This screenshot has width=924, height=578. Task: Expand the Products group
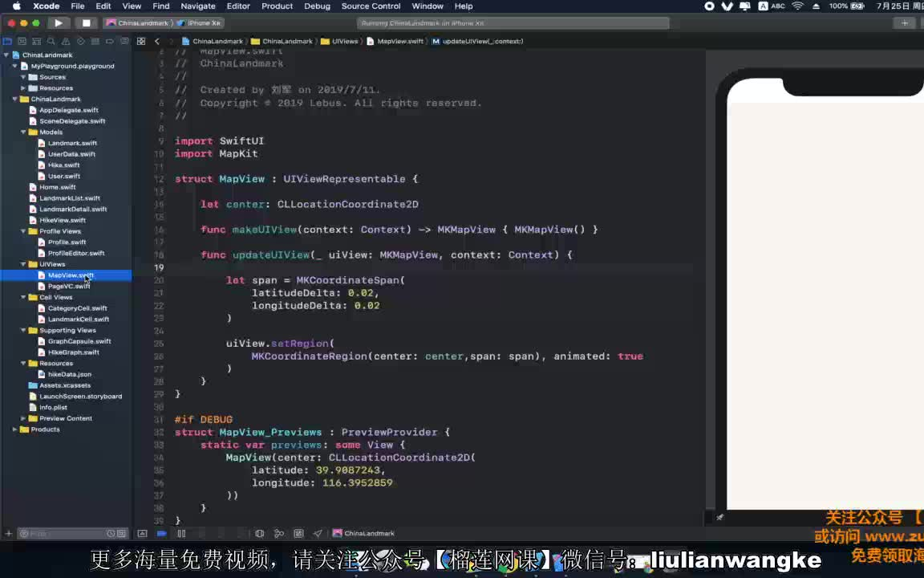(13, 429)
